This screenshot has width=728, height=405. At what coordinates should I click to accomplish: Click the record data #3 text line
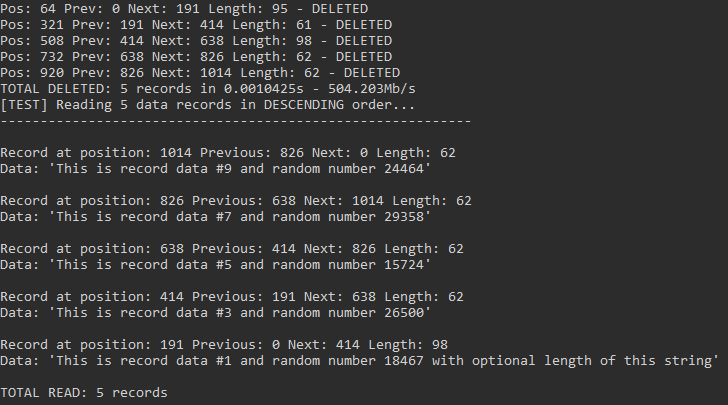tap(216, 313)
